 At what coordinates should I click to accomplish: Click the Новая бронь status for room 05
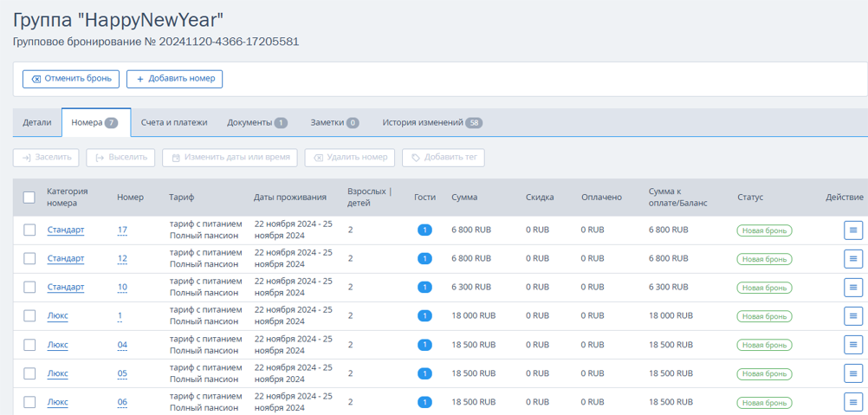[x=764, y=374]
